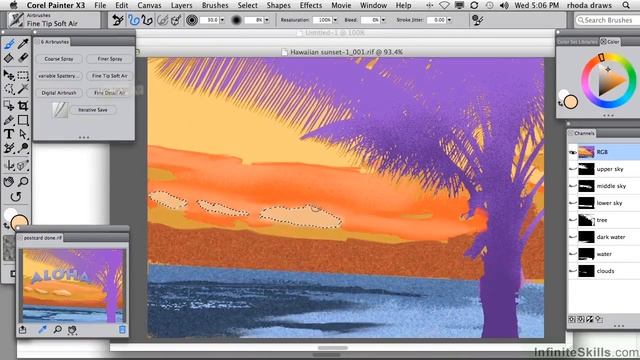This screenshot has height=360, width=640.
Task: Choose the Finer Spray brush button
Action: (x=110, y=59)
